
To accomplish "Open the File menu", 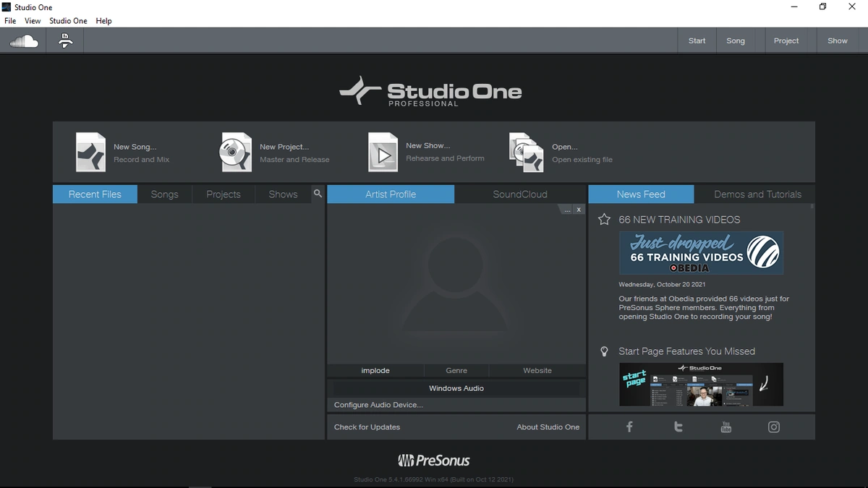I will coord(10,21).
